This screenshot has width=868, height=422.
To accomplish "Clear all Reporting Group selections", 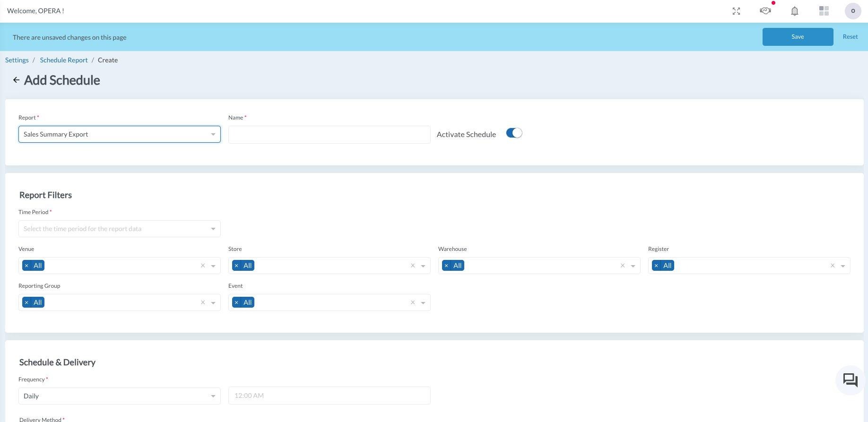I will (x=203, y=302).
